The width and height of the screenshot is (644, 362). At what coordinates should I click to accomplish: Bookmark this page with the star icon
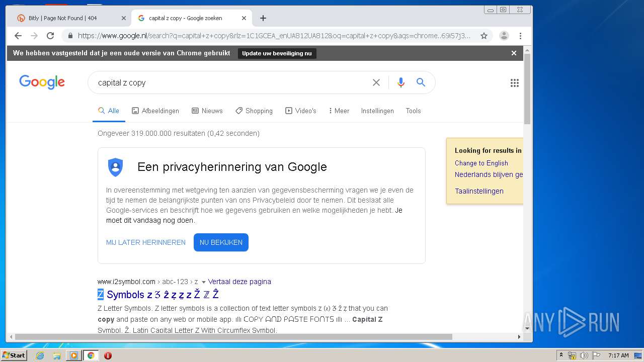point(484,36)
